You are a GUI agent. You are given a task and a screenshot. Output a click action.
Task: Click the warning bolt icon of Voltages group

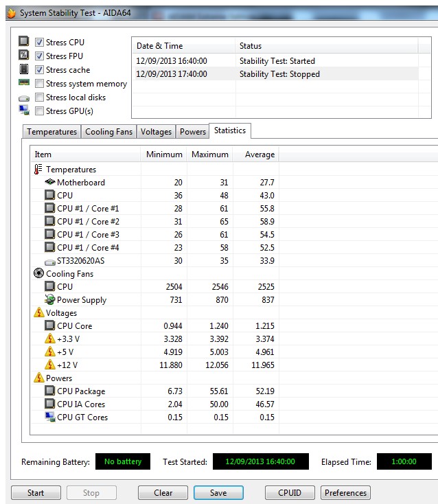click(38, 312)
